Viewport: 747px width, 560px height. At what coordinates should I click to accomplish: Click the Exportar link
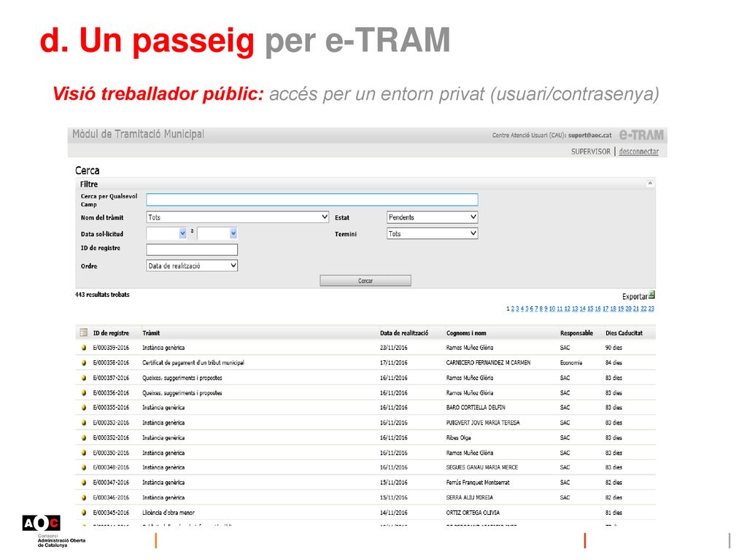point(635,296)
